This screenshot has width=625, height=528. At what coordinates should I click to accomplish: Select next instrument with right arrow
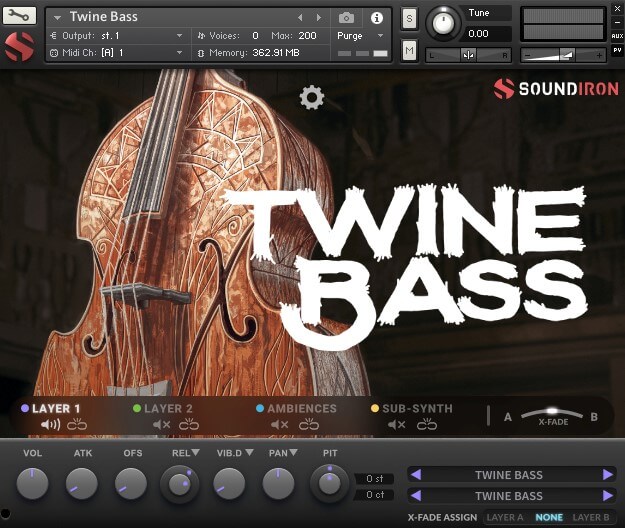(321, 18)
